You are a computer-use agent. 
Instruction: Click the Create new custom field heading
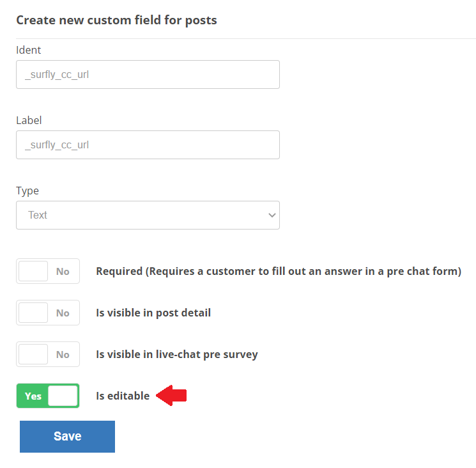pos(116,20)
